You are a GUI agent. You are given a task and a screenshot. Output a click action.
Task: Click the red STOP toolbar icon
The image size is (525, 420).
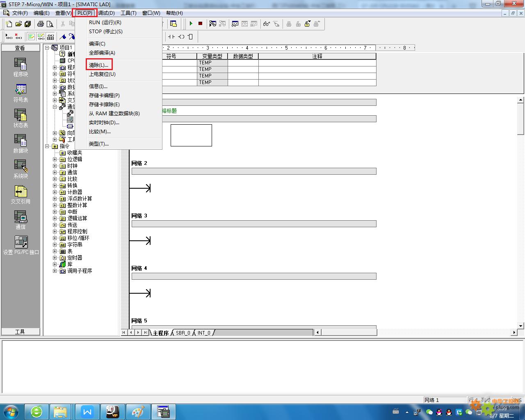pos(200,24)
